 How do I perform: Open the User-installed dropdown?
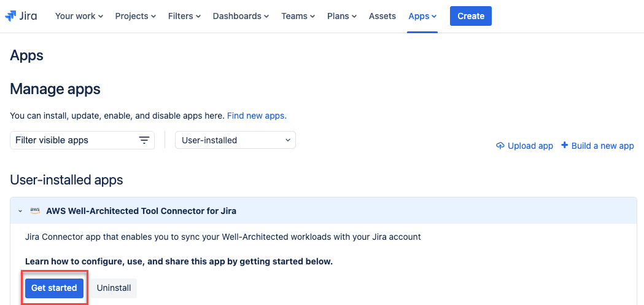235,140
